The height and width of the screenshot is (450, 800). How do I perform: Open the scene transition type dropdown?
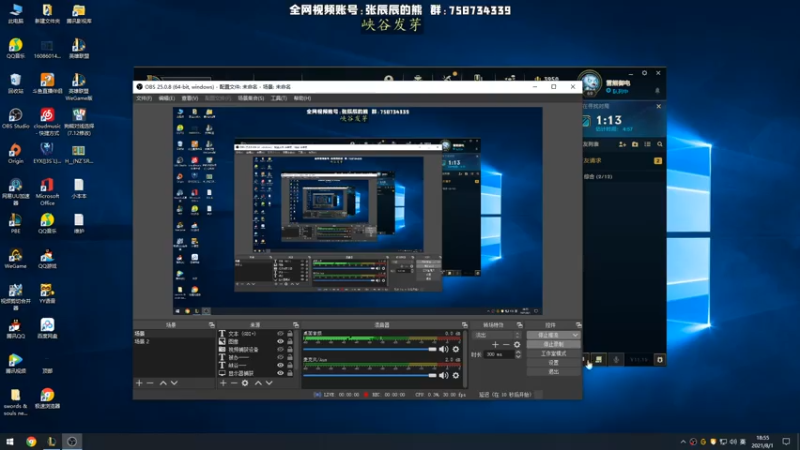pos(497,335)
